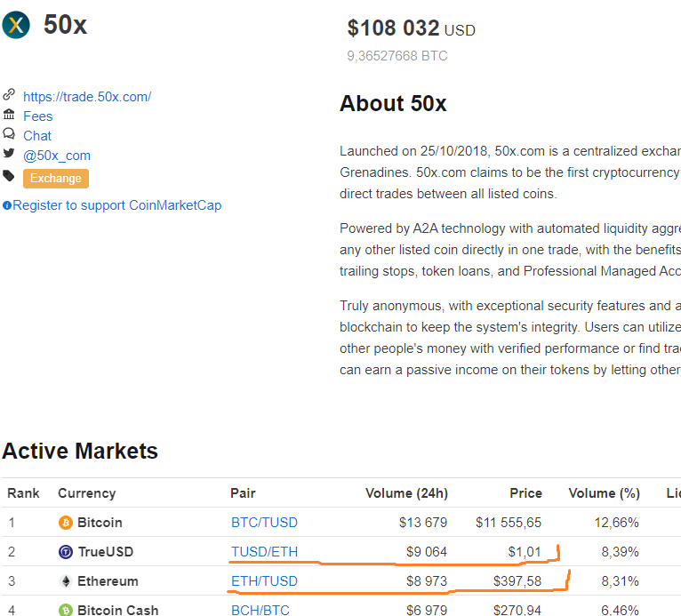
Task: Click the Bitcoin Cash coin icon in row 4
Action: [66, 610]
